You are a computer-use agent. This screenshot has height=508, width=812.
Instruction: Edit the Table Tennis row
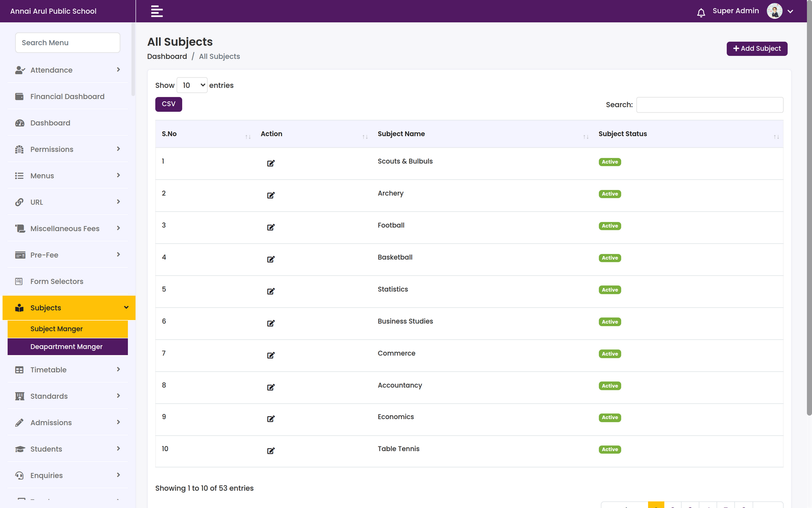tap(271, 451)
